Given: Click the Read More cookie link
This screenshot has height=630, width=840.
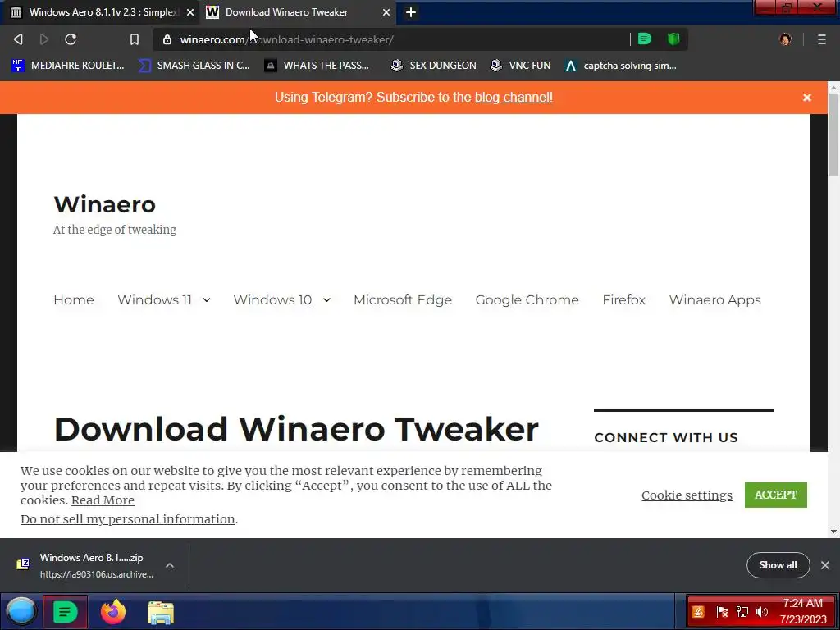Looking at the screenshot, I should tap(103, 500).
